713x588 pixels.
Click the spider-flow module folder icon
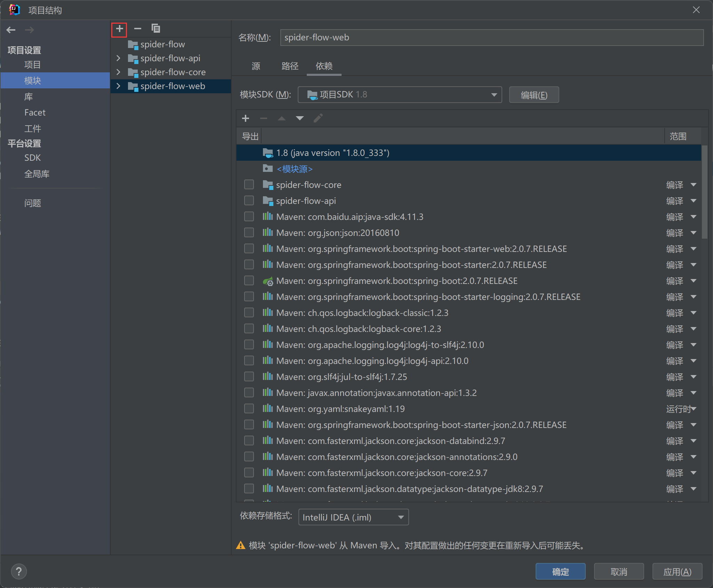click(133, 45)
